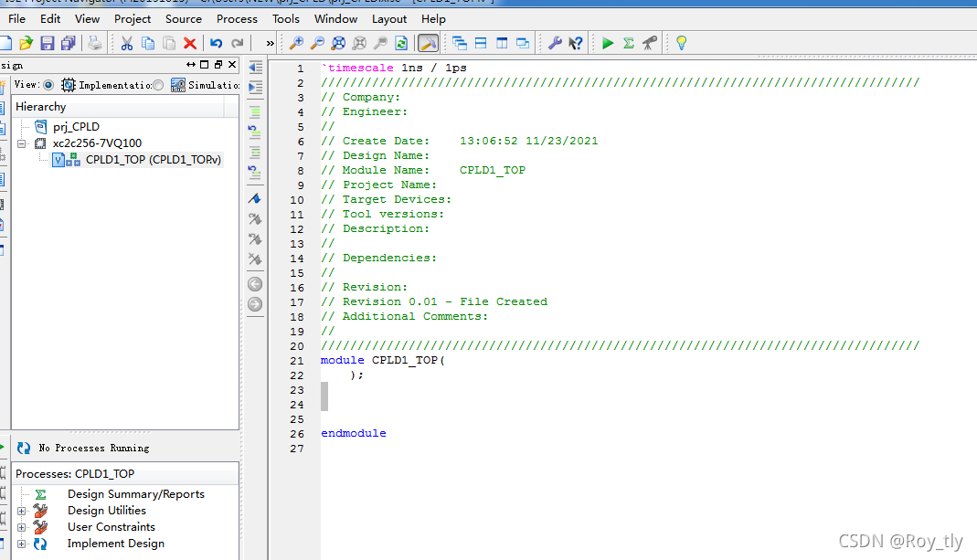Open the Tools menu
Viewport: 977px width, 560px height.
pos(286,18)
